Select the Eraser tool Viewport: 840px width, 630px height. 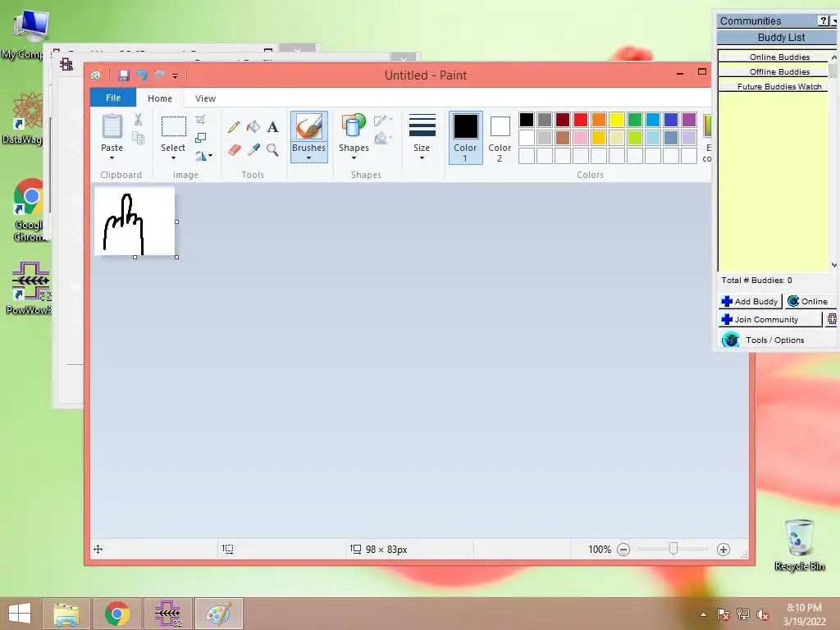(x=234, y=149)
